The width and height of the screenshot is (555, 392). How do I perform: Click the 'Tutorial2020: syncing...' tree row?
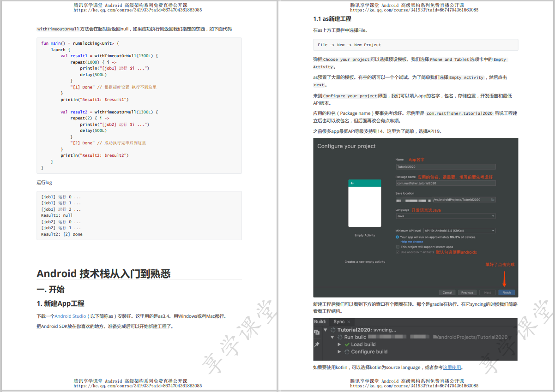(x=367, y=330)
